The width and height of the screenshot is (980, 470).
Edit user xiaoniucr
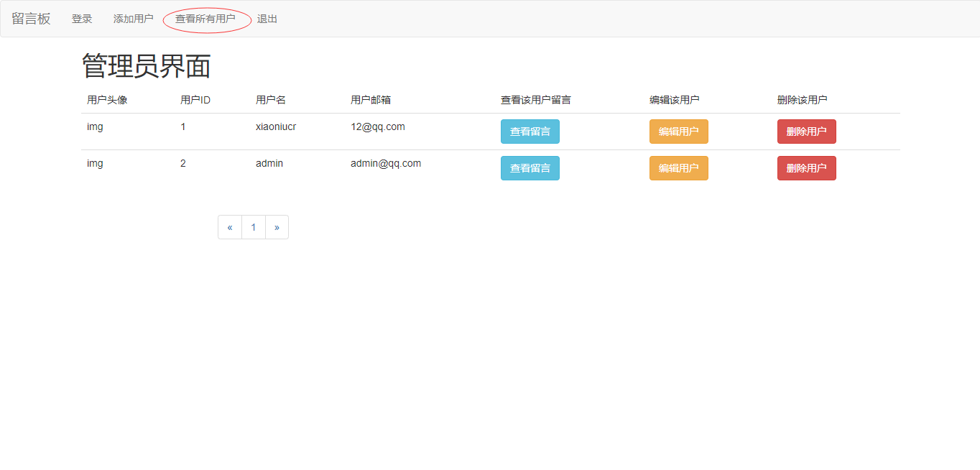679,132
